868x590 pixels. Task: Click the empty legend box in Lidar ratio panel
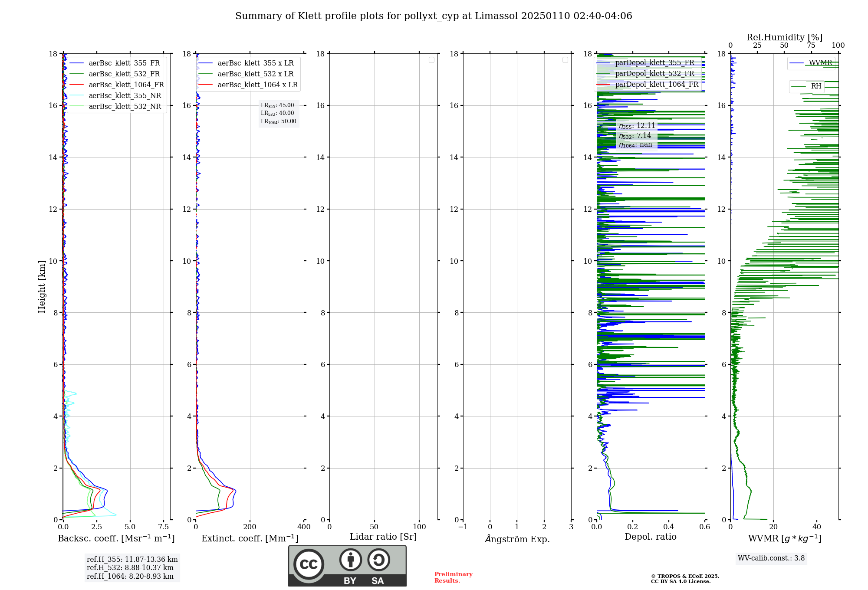(x=431, y=60)
